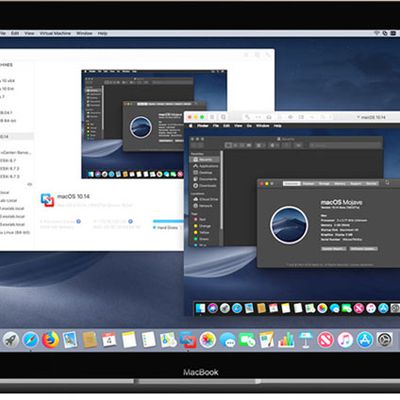Viewport: 400px width, 400px height.
Task: Activate Siri in the guest VM dock
Action: (x=213, y=308)
